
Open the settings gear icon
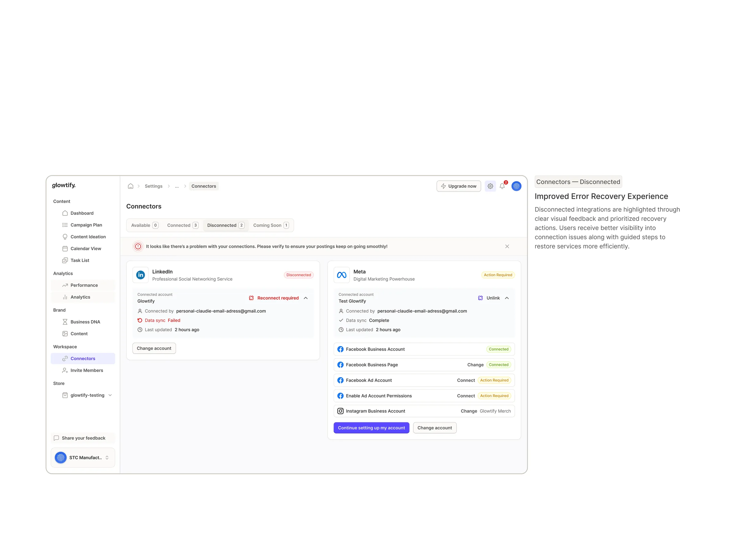pyautogui.click(x=490, y=186)
